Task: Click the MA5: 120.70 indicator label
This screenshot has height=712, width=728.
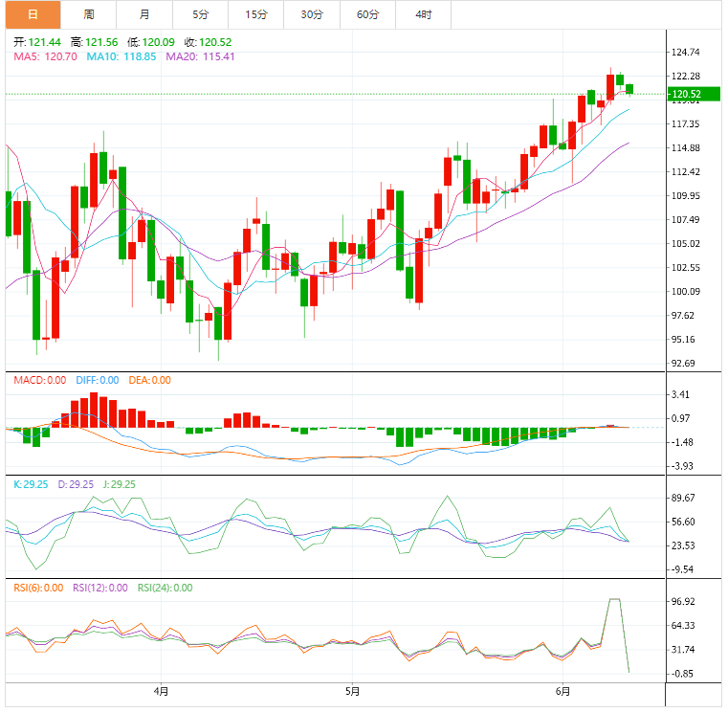Action: click(45, 57)
